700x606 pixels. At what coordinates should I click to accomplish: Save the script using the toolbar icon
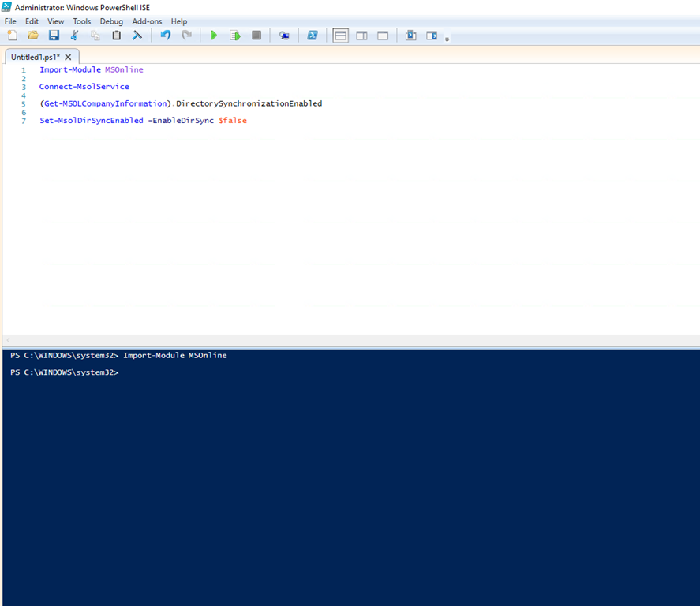(54, 35)
